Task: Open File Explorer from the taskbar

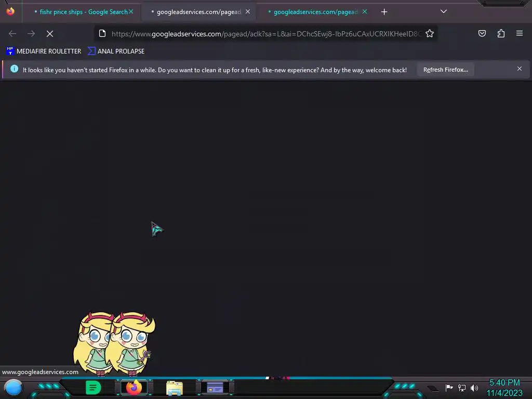Action: (x=175, y=388)
